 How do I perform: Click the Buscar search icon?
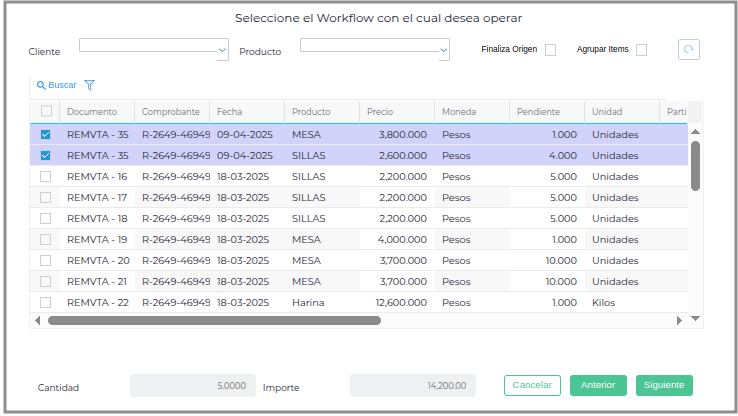point(41,85)
